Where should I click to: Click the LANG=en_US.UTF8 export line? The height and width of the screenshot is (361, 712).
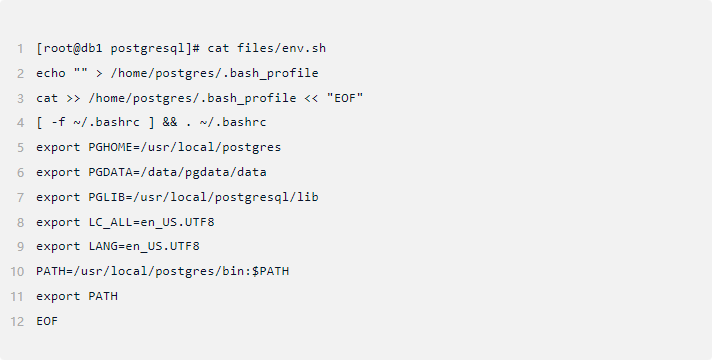[118, 247]
